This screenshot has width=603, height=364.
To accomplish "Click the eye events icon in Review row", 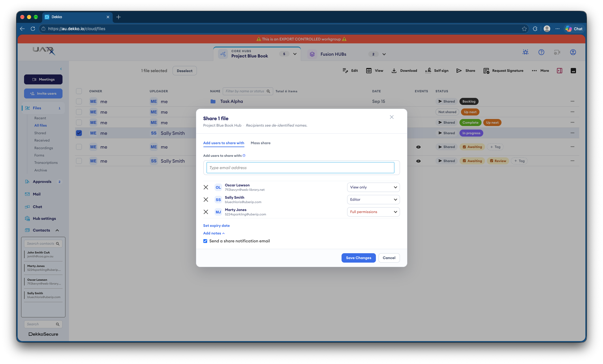I will tap(418, 161).
